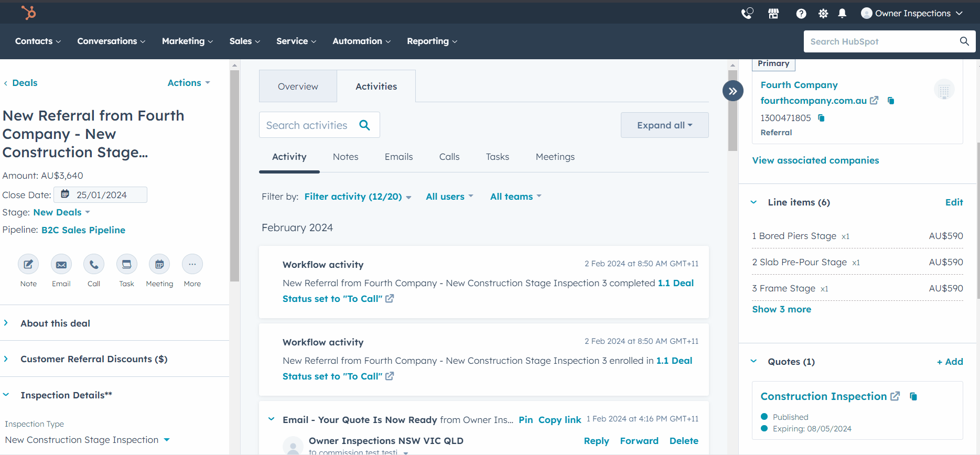Open the settings gear icon
980x455 pixels.
point(823,14)
